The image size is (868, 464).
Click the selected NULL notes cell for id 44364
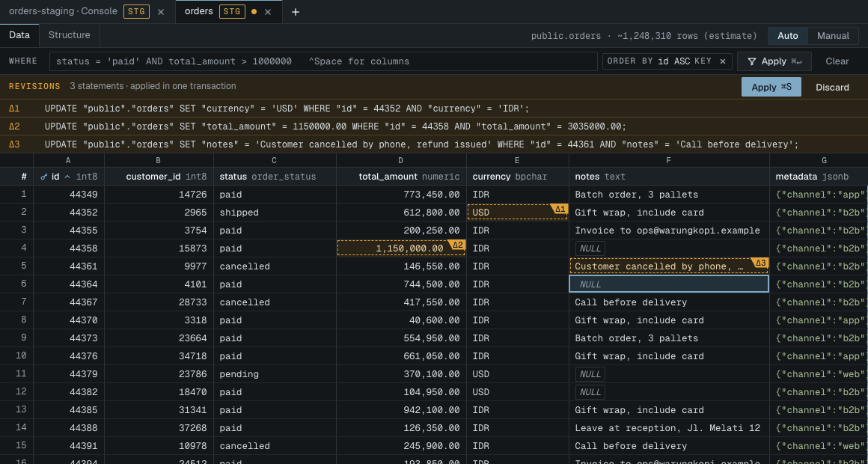click(669, 284)
